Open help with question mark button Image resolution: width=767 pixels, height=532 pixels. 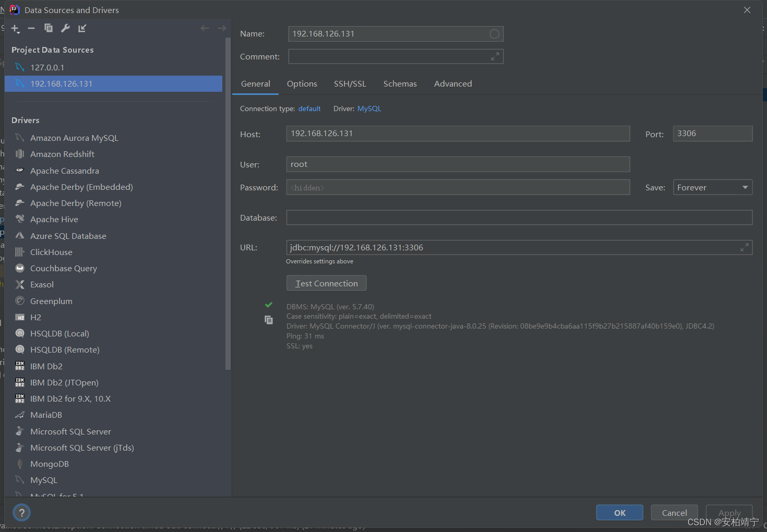click(21, 513)
